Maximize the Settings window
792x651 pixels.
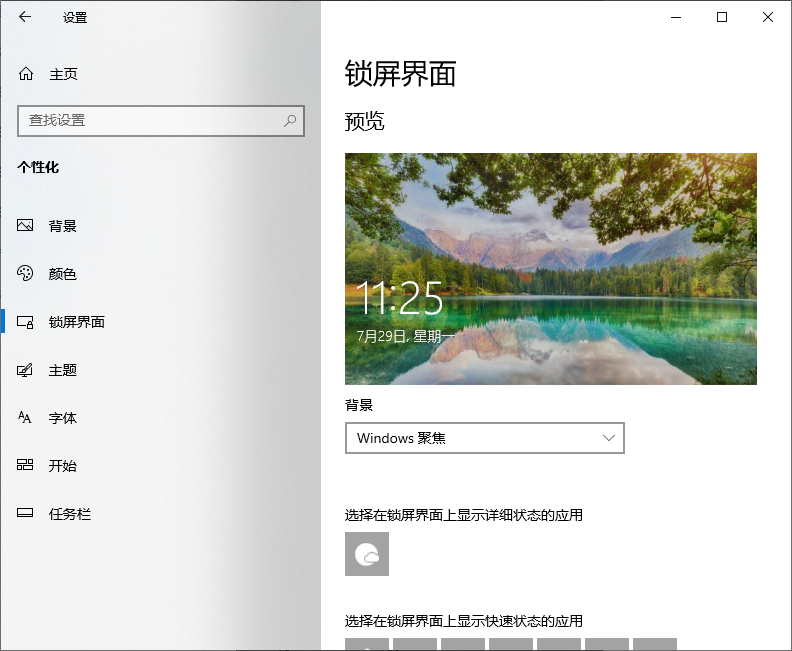tap(722, 17)
